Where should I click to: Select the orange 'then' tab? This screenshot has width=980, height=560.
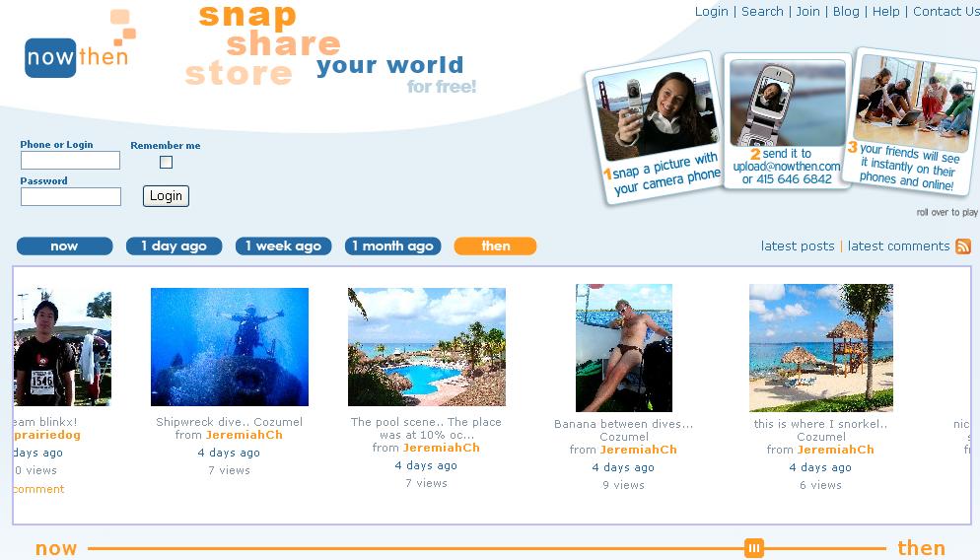click(x=495, y=246)
